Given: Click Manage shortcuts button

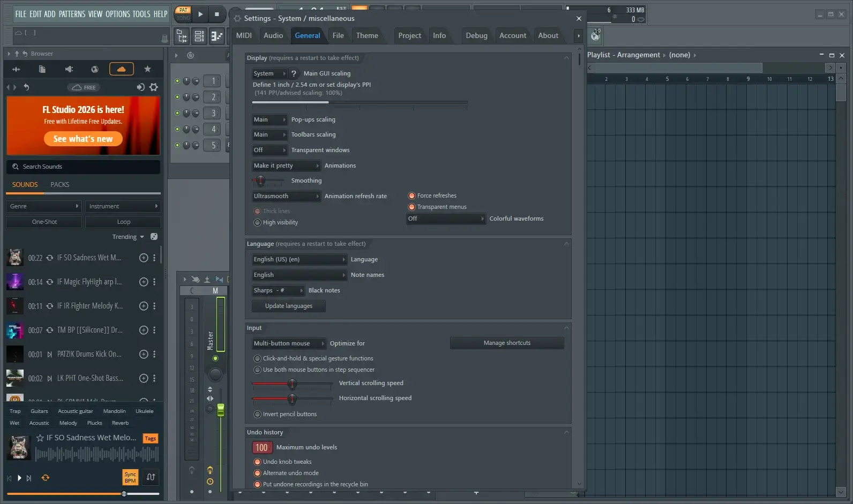Looking at the screenshot, I should [507, 343].
